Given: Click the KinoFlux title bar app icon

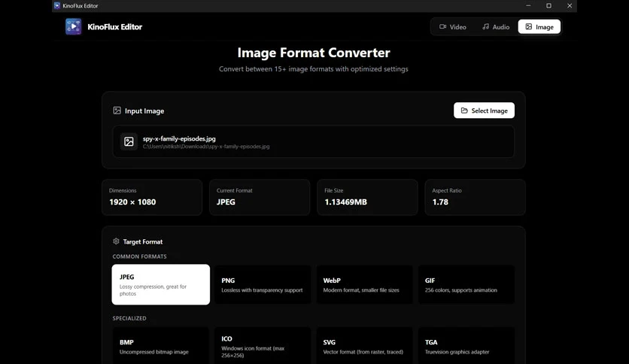Looking at the screenshot, I should pos(57,5).
